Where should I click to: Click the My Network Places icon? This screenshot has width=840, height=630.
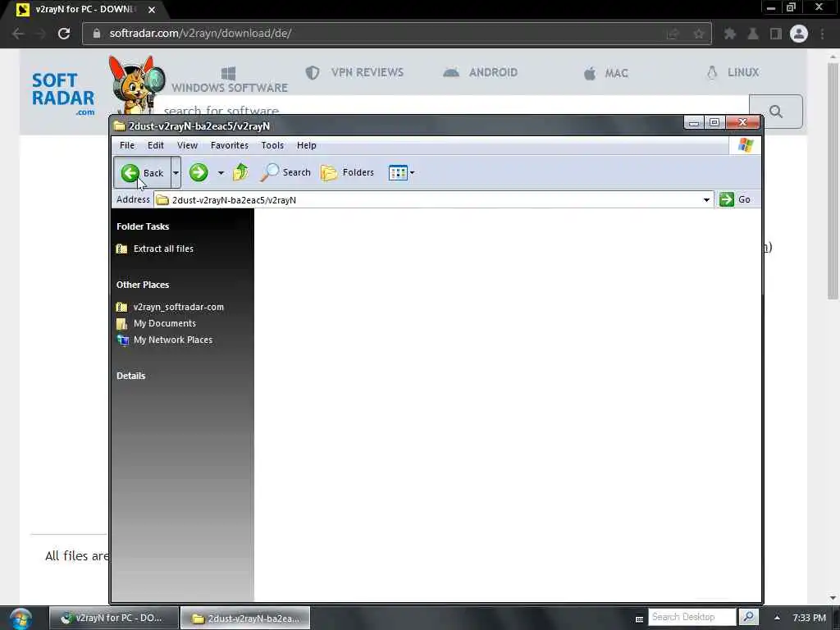coord(123,340)
